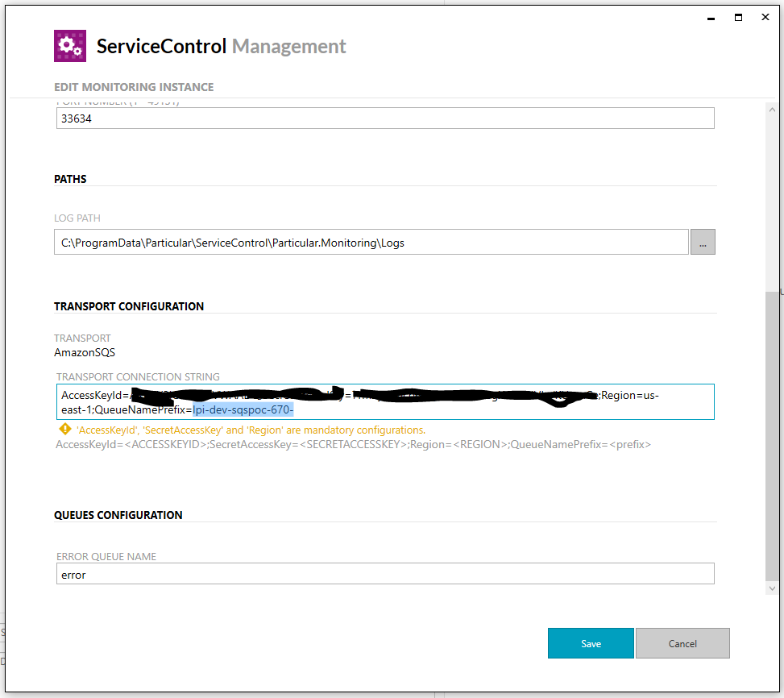Click the Error Queue Name field

[385, 574]
